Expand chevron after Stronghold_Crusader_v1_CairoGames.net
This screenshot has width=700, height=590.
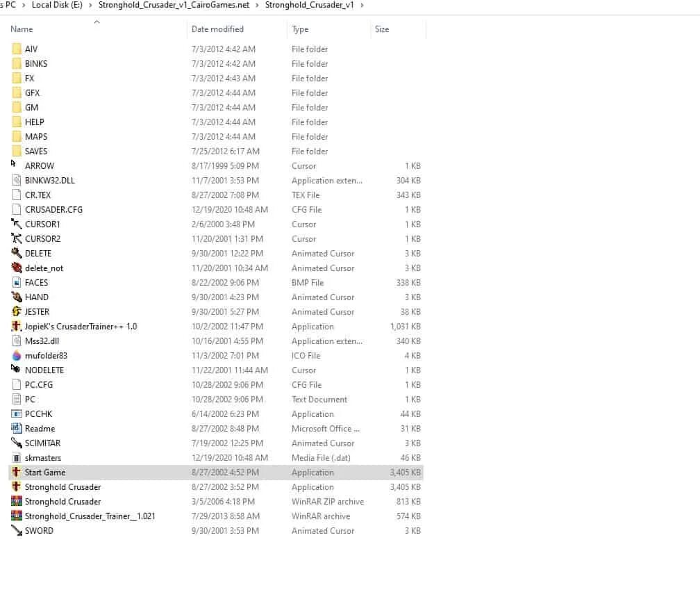258,6
